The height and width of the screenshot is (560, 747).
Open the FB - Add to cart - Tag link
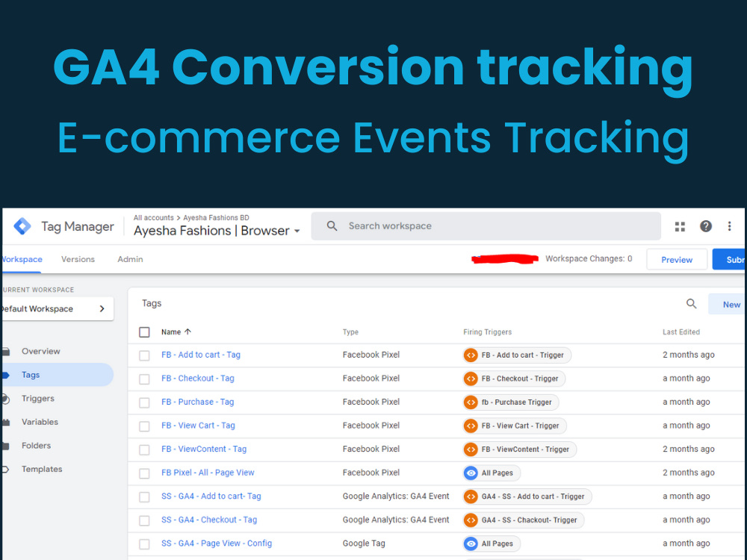[200, 355]
